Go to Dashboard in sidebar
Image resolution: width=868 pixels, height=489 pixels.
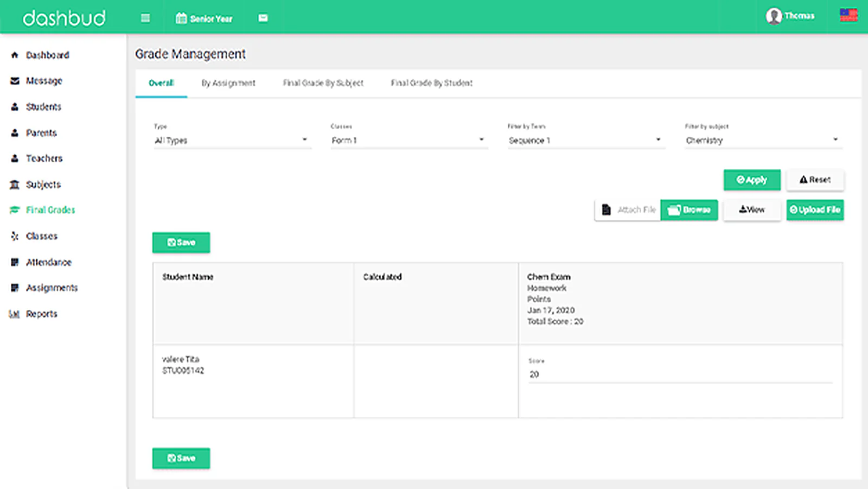(x=48, y=55)
